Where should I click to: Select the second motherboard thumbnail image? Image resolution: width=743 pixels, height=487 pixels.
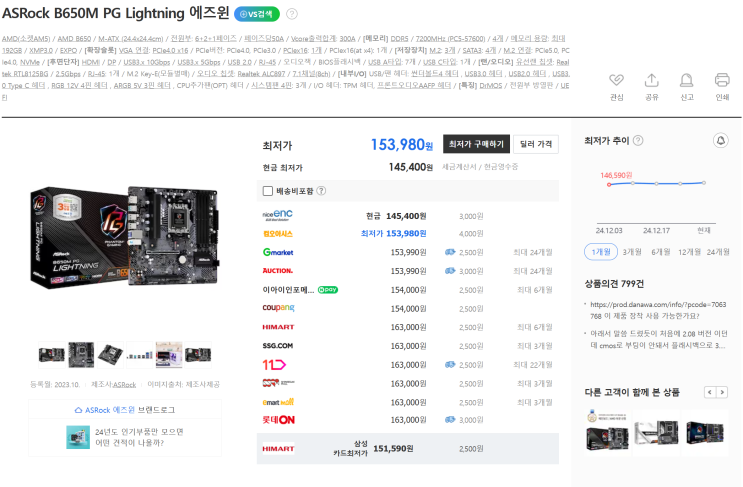click(81, 355)
